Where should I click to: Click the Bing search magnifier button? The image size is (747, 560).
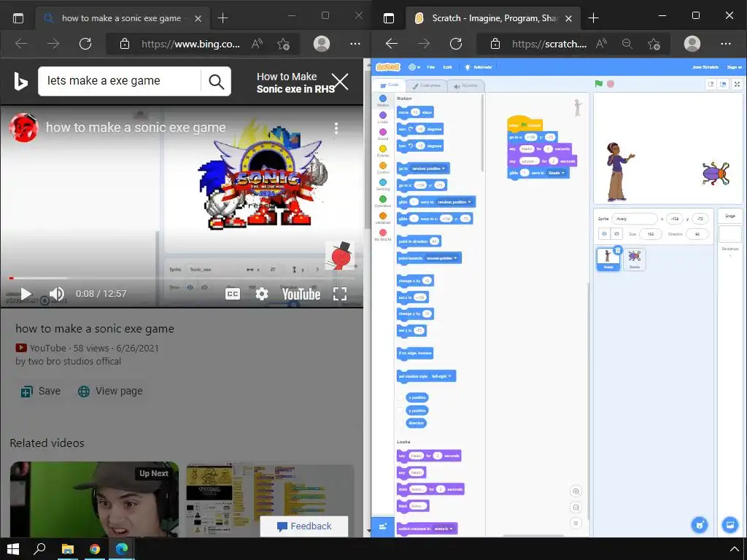coord(216,82)
